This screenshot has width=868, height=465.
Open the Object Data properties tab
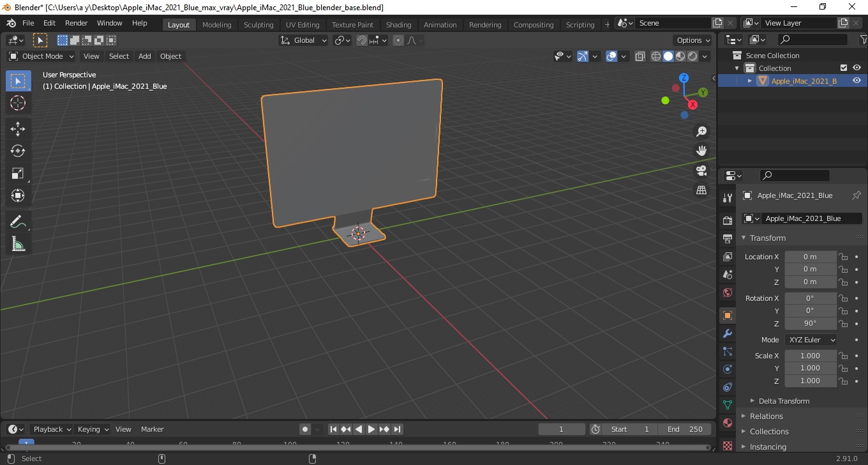(727, 405)
